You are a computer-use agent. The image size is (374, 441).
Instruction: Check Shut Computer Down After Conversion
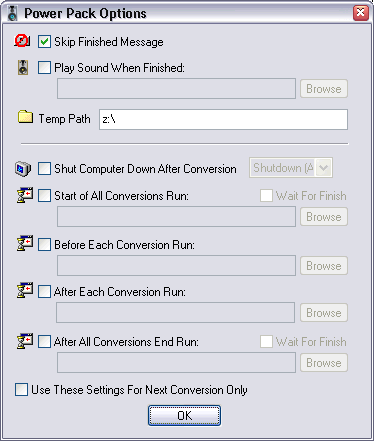pyautogui.click(x=44, y=169)
